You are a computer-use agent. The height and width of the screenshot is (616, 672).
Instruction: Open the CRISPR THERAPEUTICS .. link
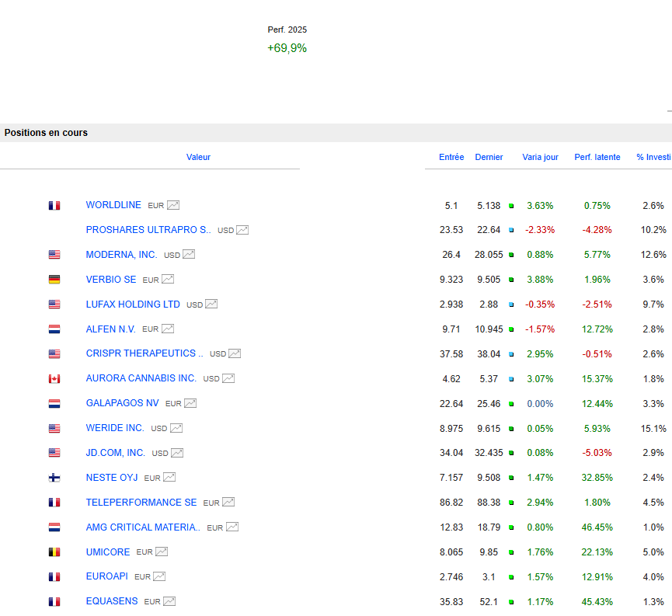click(x=144, y=353)
